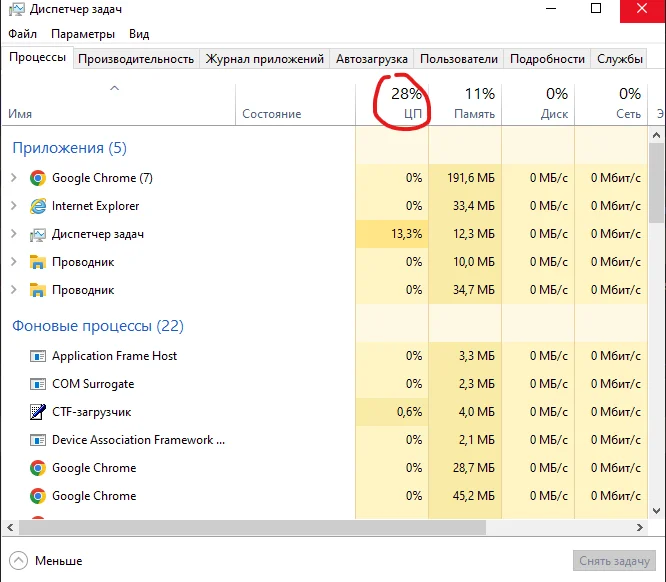Click the CTF-загрузчик icon
The height and width of the screenshot is (582, 666).
[x=38, y=412]
